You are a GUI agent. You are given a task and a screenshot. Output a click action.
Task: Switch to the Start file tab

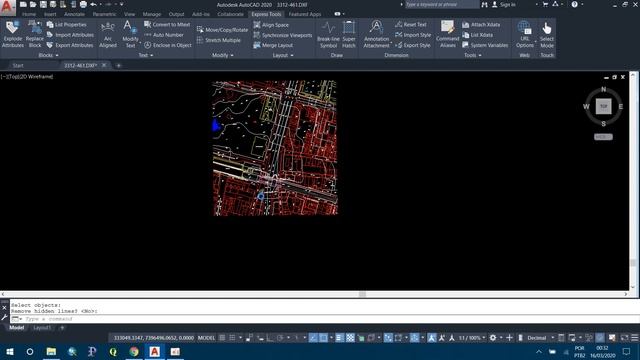pyautogui.click(x=18, y=65)
